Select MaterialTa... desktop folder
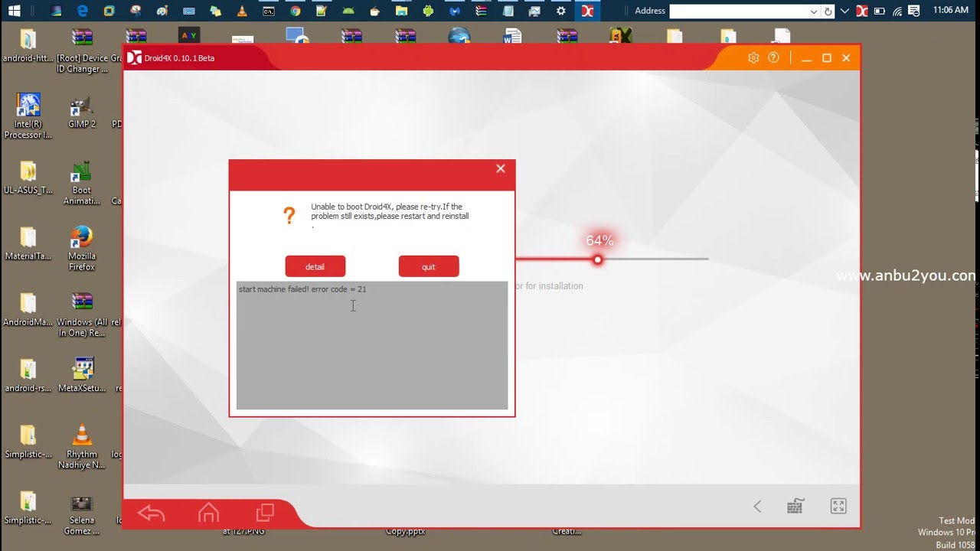Screen dimensions: 980x551 click(x=28, y=243)
